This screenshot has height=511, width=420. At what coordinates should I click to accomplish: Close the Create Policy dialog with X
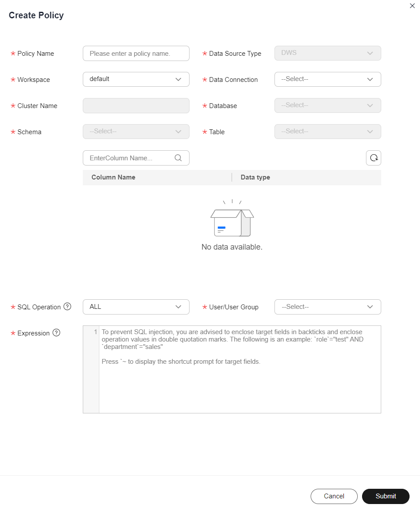[412, 6]
